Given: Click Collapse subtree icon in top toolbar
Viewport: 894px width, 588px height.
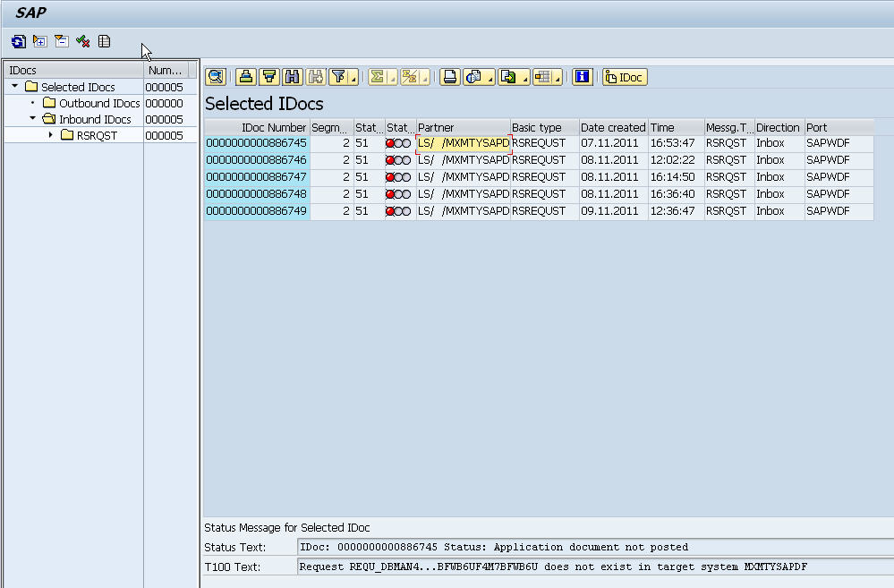Looking at the screenshot, I should (x=61, y=41).
